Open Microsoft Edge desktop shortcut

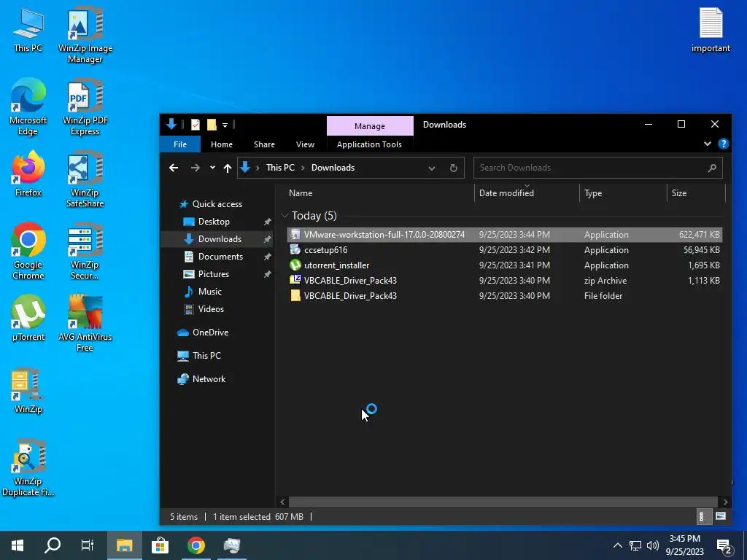(28, 107)
